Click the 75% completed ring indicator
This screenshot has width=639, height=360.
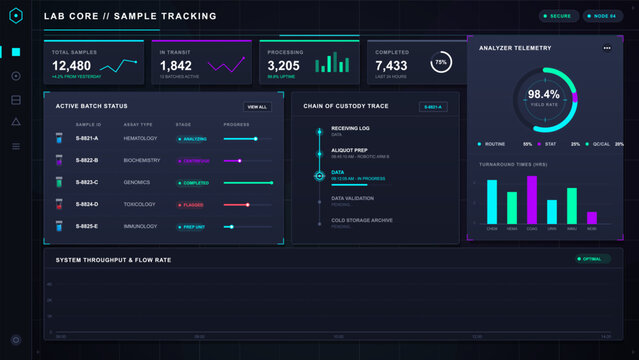point(441,62)
